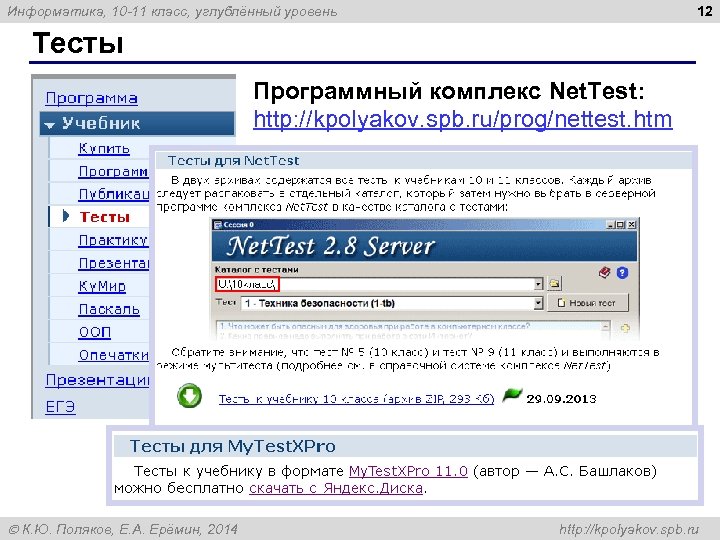The image size is (720, 540).
Task: Select the Учебник menu header
Action: (x=137, y=123)
